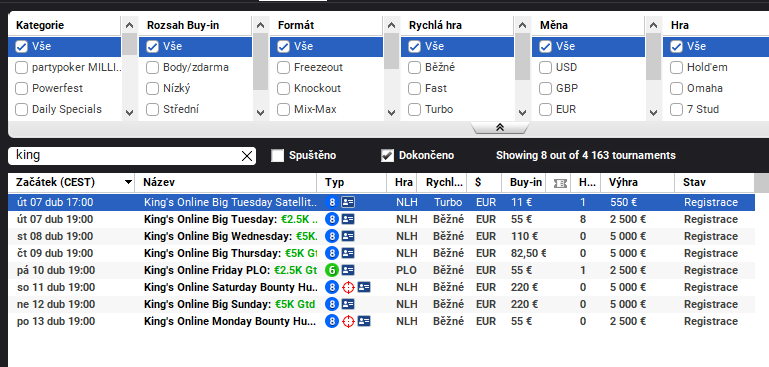Click the 8-max icon in Big Tuesday €2.5K row
Image resolution: width=769 pixels, height=367 pixels.
click(x=332, y=219)
